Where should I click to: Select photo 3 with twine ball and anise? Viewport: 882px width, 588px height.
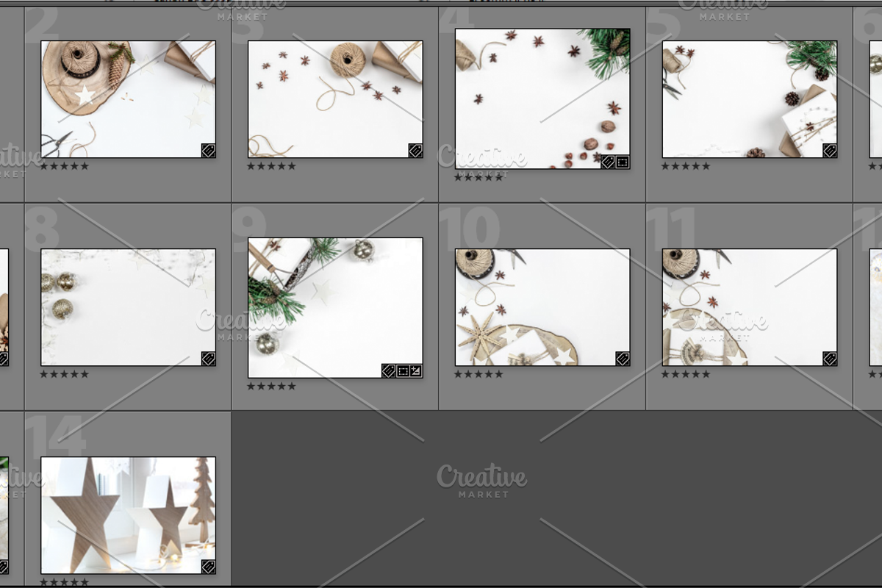335,99
